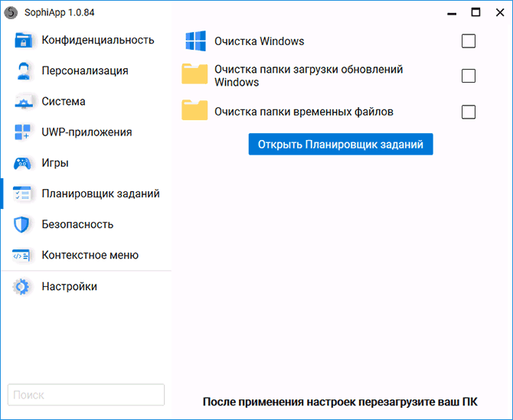
Task: Switch to the Персонализация section
Action: click(x=87, y=70)
